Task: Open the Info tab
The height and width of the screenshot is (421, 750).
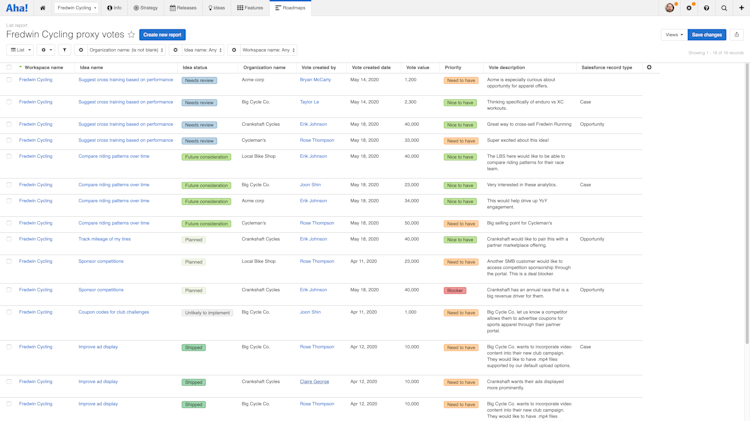Action: [114, 8]
